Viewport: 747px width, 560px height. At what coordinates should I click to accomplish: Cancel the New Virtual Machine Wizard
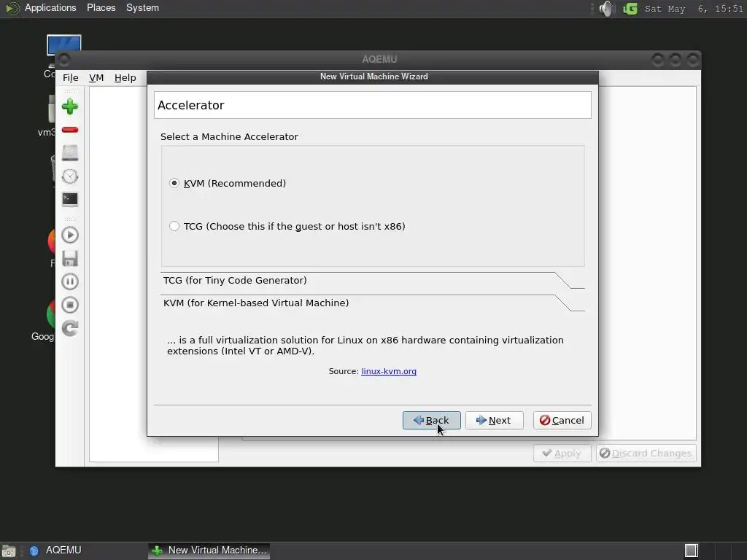(562, 421)
